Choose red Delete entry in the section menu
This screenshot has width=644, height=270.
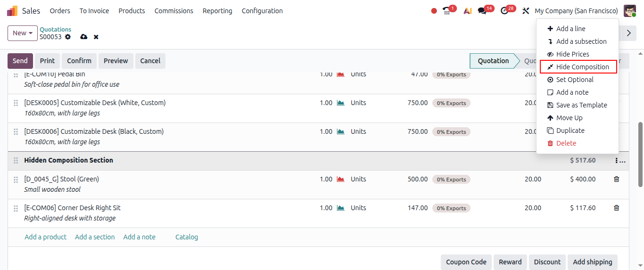click(577, 143)
